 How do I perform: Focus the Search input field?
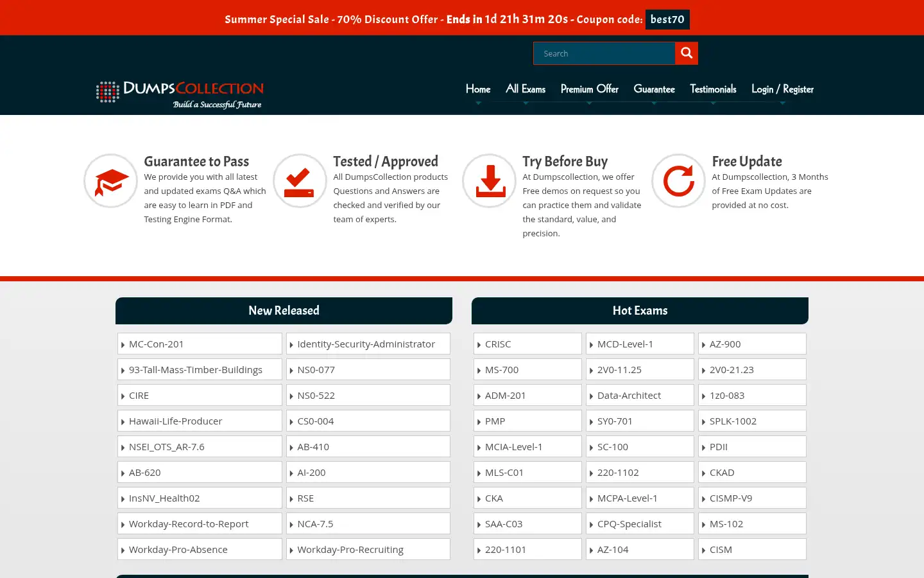pos(604,53)
